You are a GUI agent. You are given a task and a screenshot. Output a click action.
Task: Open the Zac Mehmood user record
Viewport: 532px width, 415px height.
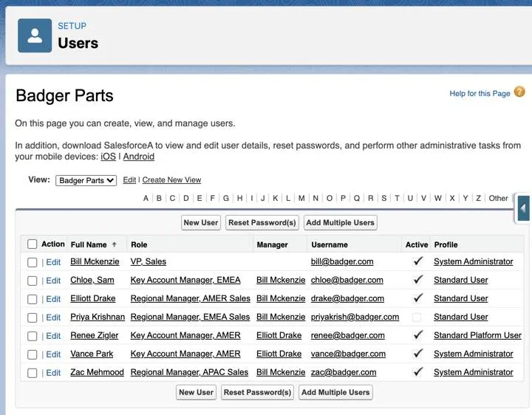97,372
